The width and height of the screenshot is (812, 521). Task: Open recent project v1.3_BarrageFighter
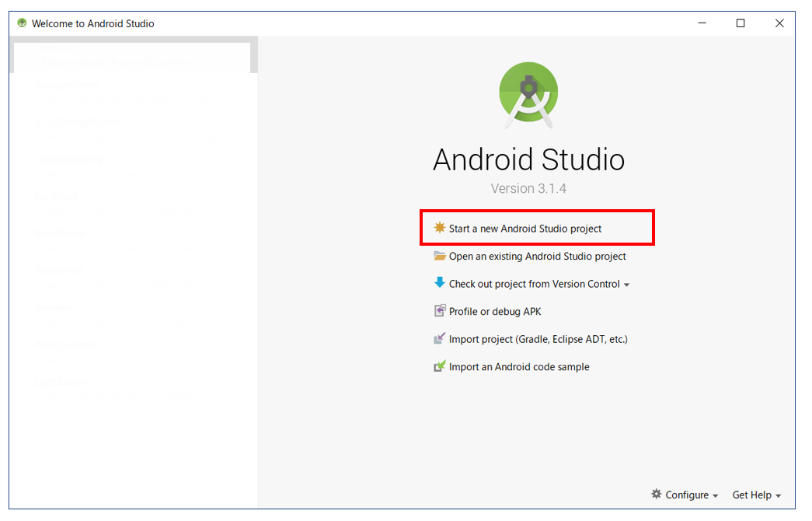point(133,130)
